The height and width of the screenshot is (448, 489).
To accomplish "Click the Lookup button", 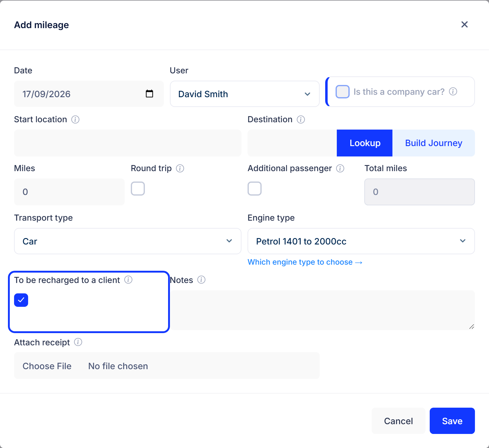I will click(365, 143).
